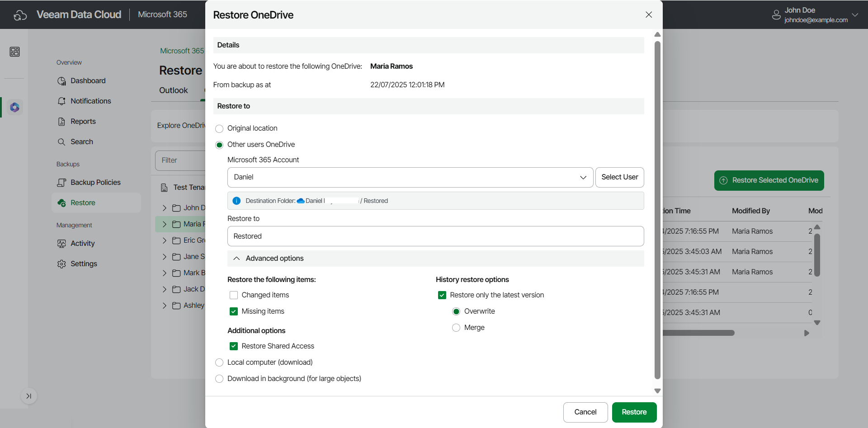Select the Merge radio button

point(456,328)
